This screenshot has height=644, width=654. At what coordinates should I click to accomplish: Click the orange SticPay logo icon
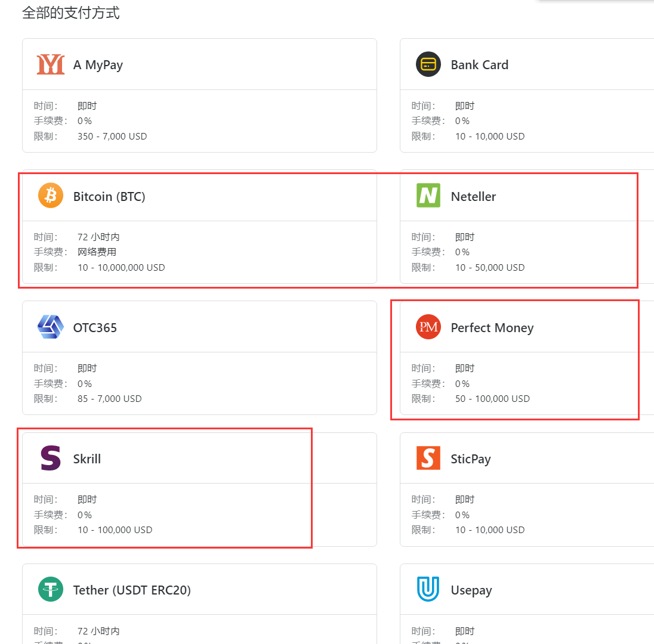click(428, 458)
